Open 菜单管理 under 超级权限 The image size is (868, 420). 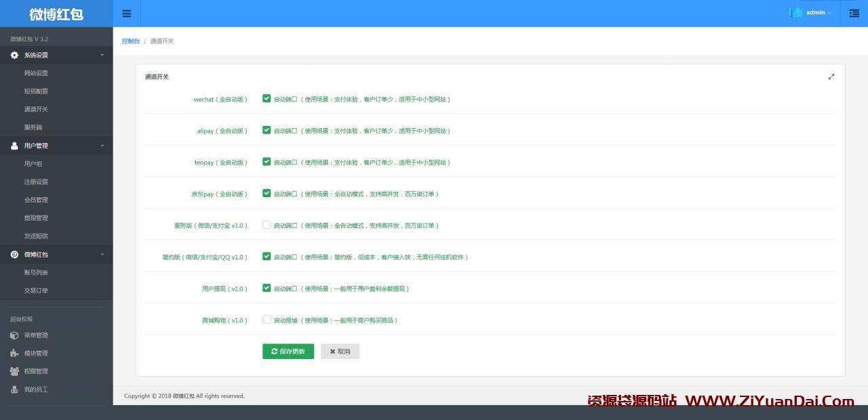pyautogui.click(x=36, y=335)
